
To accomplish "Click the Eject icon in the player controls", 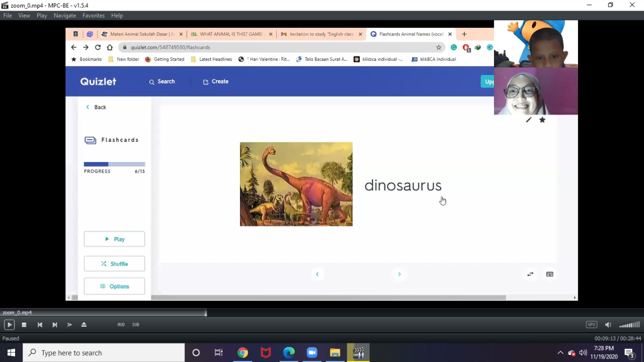I will coord(84,324).
